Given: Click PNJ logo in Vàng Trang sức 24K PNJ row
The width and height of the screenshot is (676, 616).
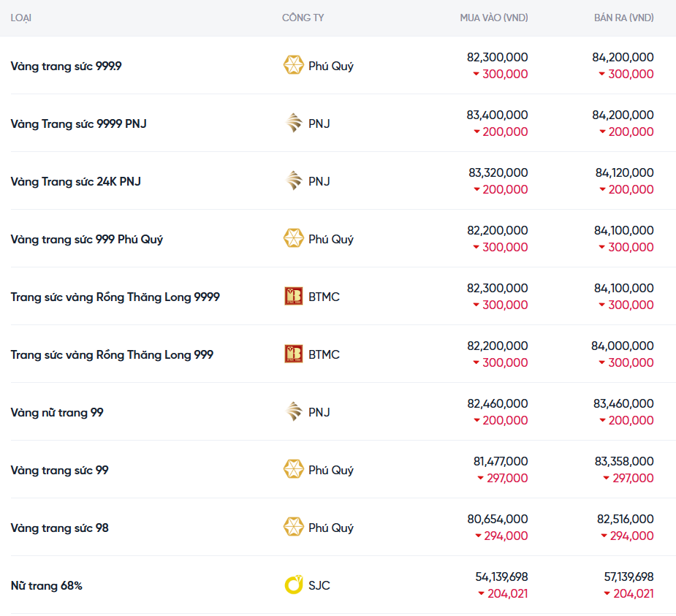Looking at the screenshot, I should (294, 180).
